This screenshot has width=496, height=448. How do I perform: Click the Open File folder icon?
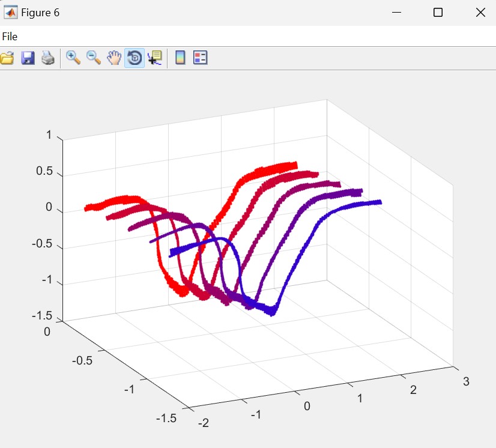[x=7, y=58]
